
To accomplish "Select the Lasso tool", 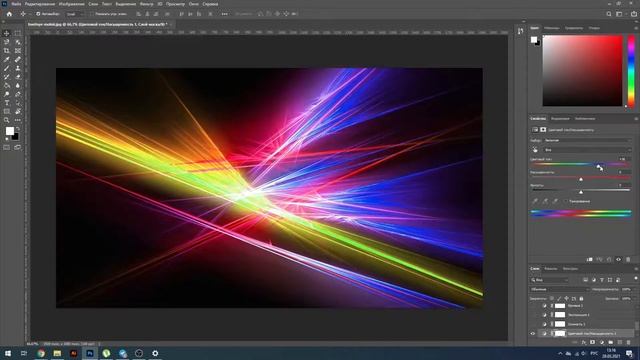I will (7, 42).
